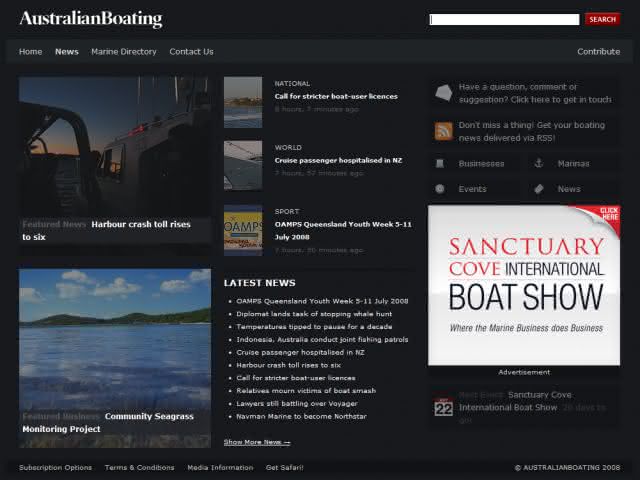
Task: Click the red 'Click Here' ad corner
Action: tap(607, 214)
